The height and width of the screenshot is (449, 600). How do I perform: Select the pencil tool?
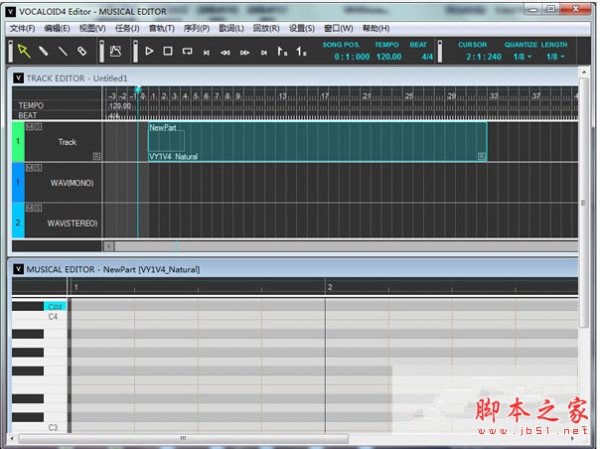tap(43, 51)
